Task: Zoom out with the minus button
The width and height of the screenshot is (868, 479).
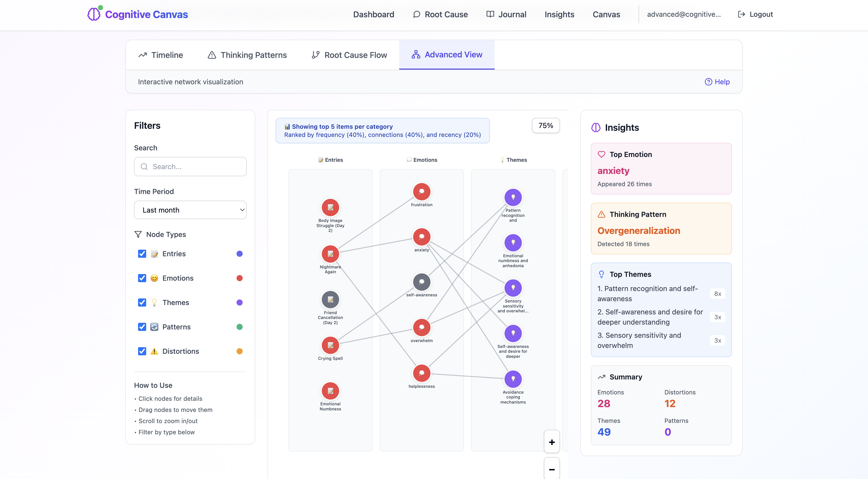Action: pyautogui.click(x=552, y=469)
